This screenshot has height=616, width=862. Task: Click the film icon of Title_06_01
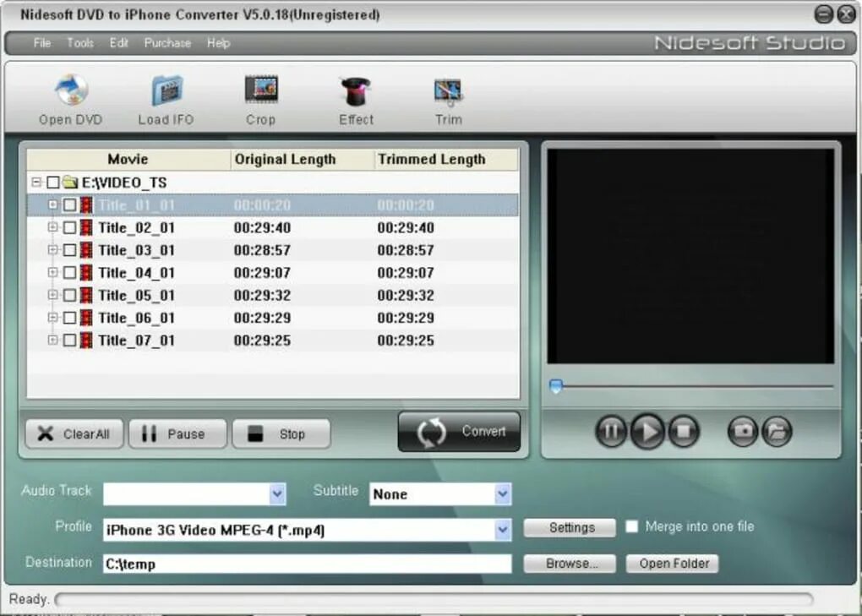click(x=86, y=318)
